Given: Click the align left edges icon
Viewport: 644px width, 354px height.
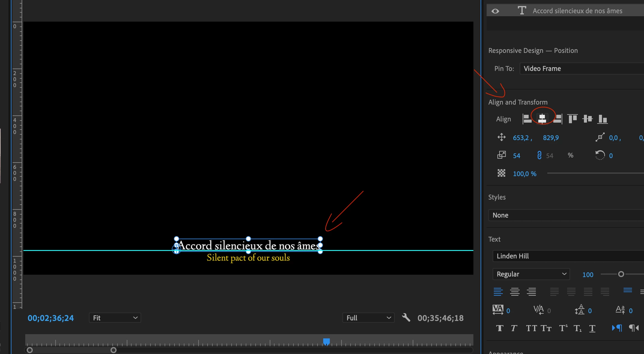Looking at the screenshot, I should coord(527,119).
